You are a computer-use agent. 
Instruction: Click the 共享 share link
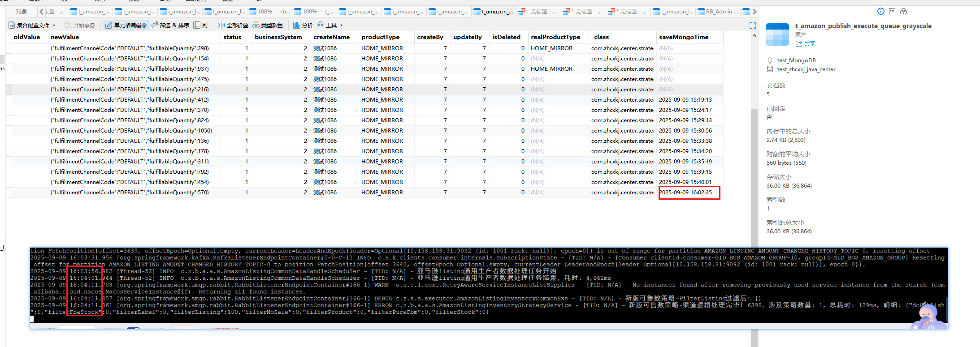pos(806,43)
